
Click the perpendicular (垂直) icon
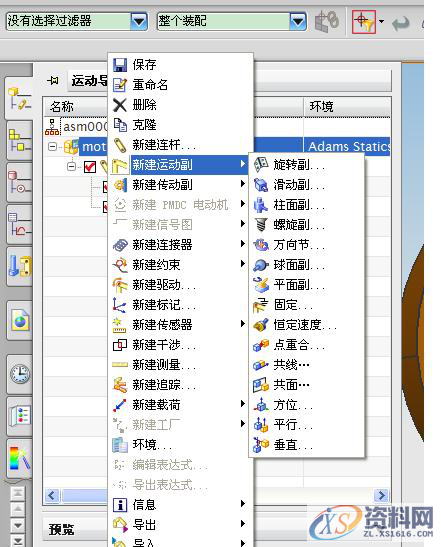pyautogui.click(x=261, y=445)
